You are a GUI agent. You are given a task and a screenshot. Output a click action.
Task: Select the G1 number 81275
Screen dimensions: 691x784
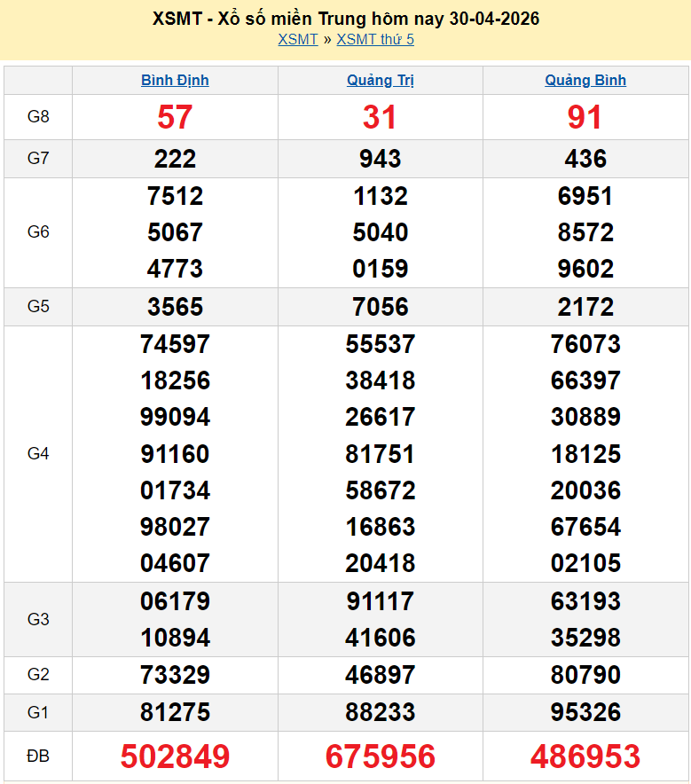point(175,712)
